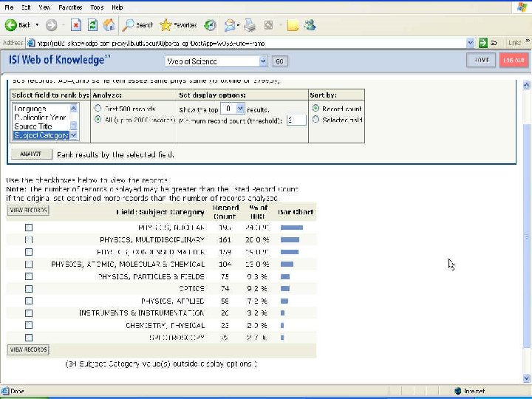Click the Log Out button
532x399 pixels.
pyautogui.click(x=514, y=61)
